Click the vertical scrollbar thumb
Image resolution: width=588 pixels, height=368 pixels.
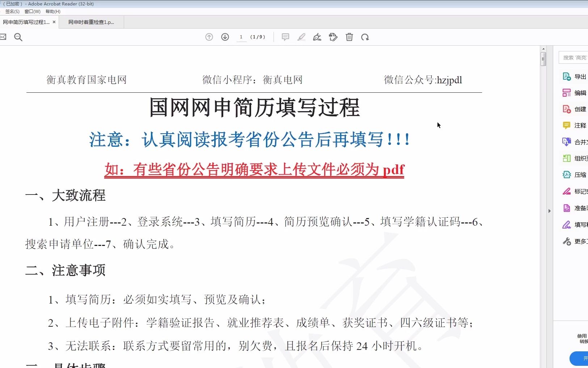543,59
